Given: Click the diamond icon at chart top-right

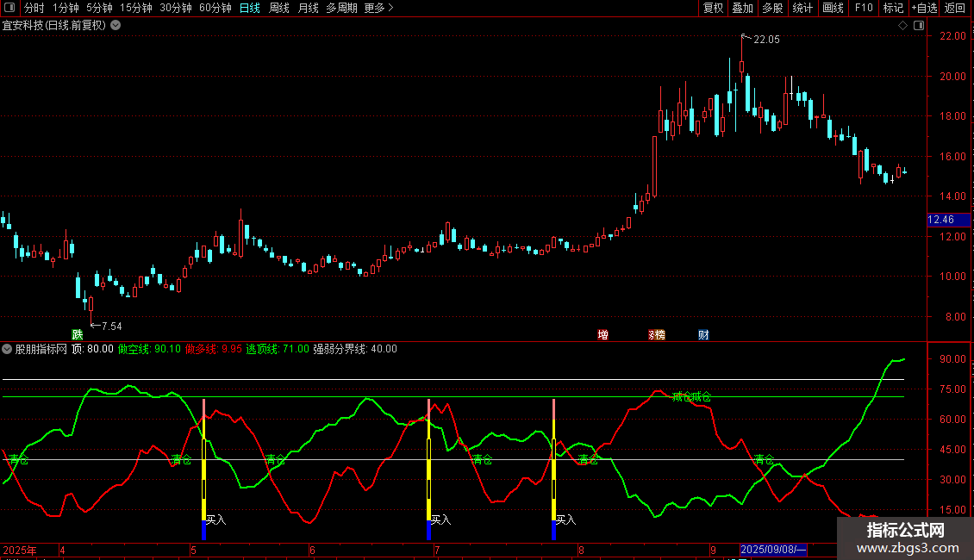Looking at the screenshot, I should [903, 26].
